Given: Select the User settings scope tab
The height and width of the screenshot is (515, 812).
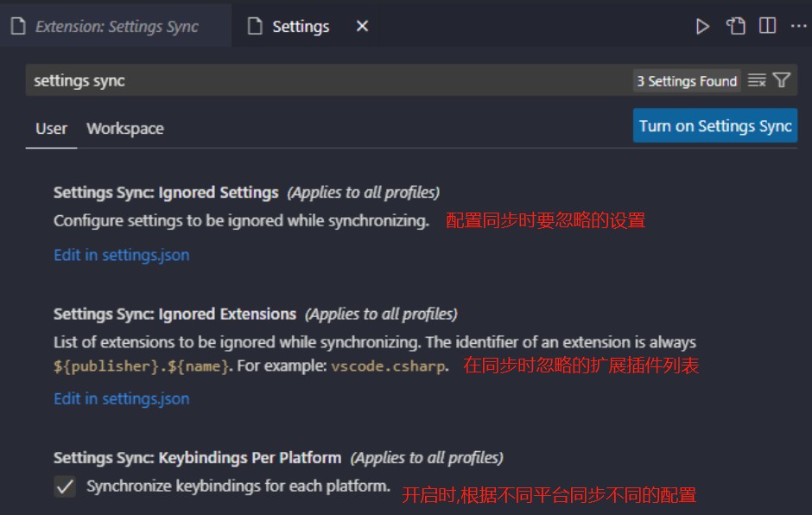Looking at the screenshot, I should [51, 129].
